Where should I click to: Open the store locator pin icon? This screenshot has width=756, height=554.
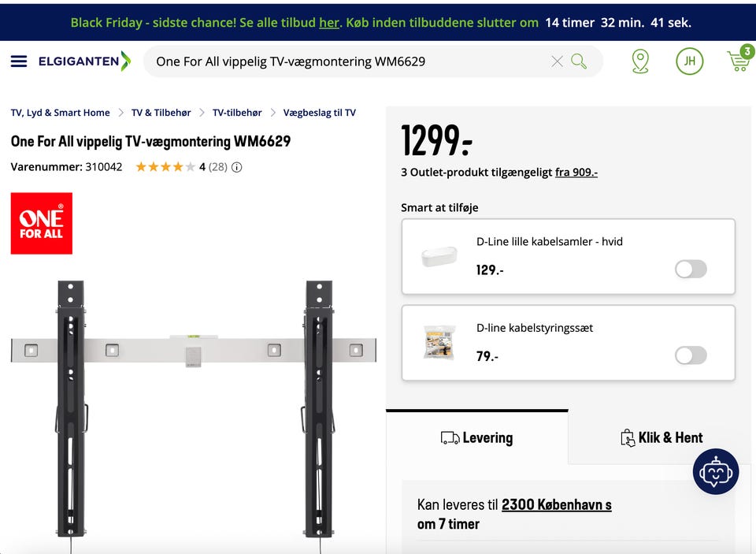click(640, 61)
